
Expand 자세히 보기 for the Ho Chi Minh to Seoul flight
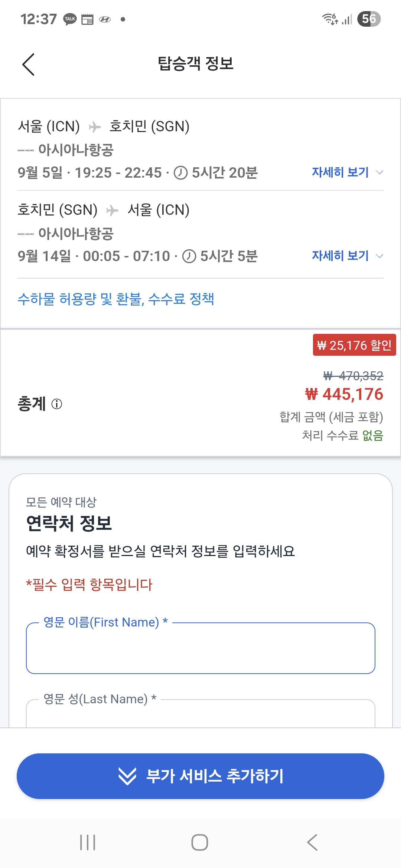(347, 256)
